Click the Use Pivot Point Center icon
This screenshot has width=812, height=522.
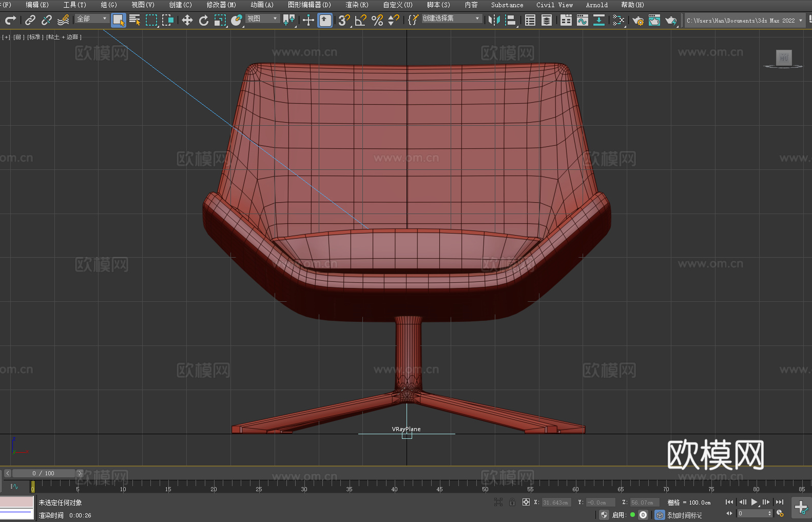289,20
